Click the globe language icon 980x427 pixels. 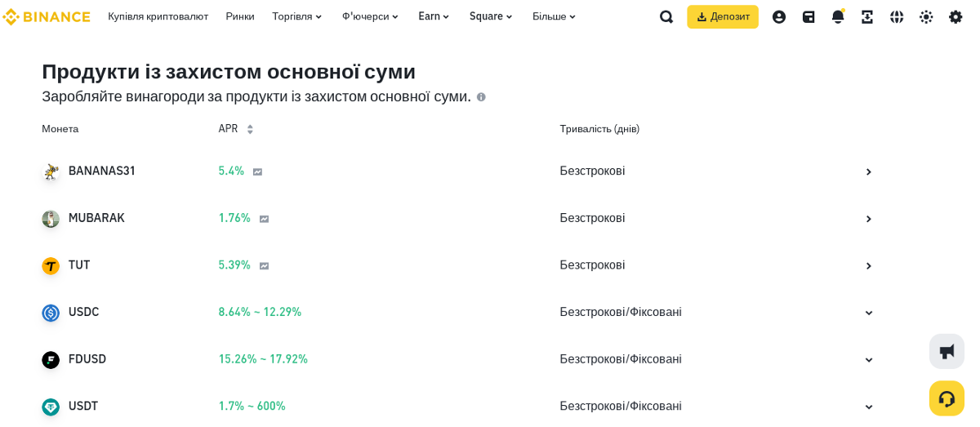[x=897, y=16]
